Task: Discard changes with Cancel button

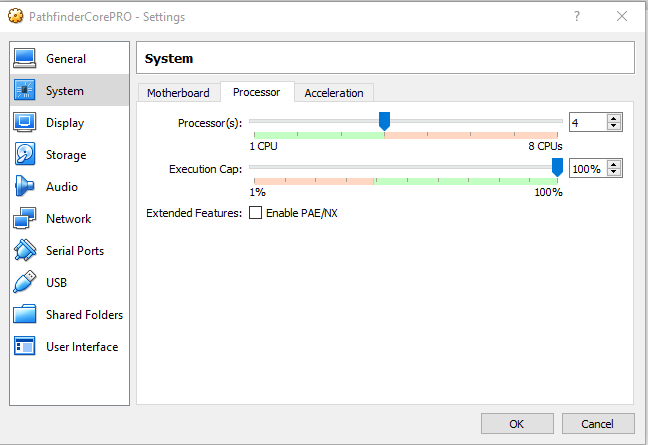Action: point(598,424)
